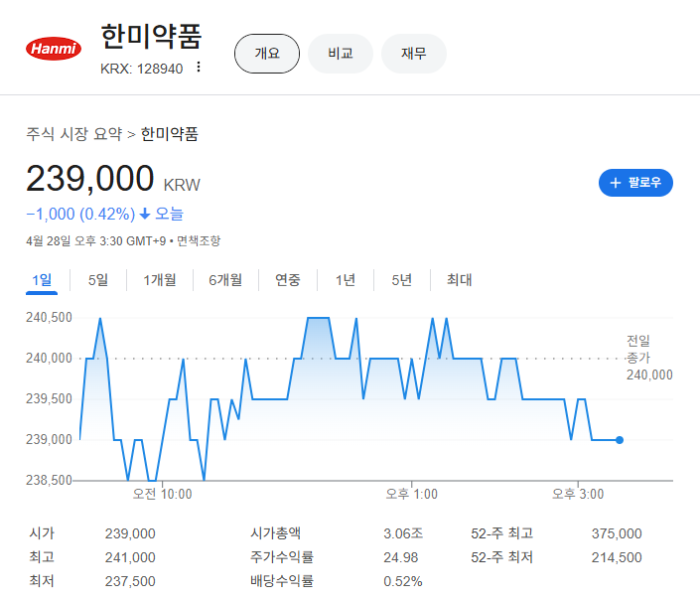700x601 pixels.
Task: Click the 52-주 최고 label
Action: (501, 533)
